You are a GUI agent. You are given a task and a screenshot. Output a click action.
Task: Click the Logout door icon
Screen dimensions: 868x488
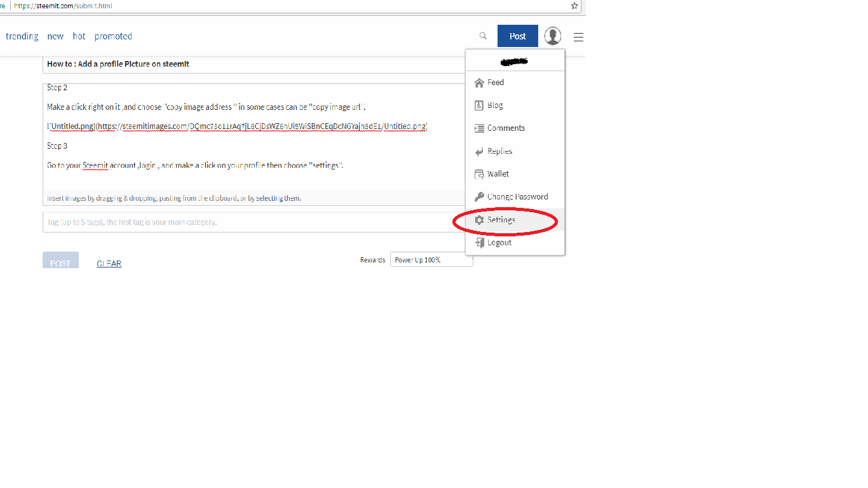click(479, 243)
